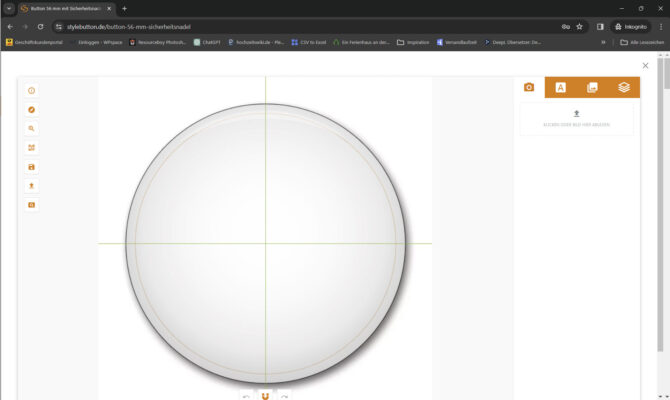Switch to the text tab with letter A
Screen dimensions: 670x400
tap(561, 88)
